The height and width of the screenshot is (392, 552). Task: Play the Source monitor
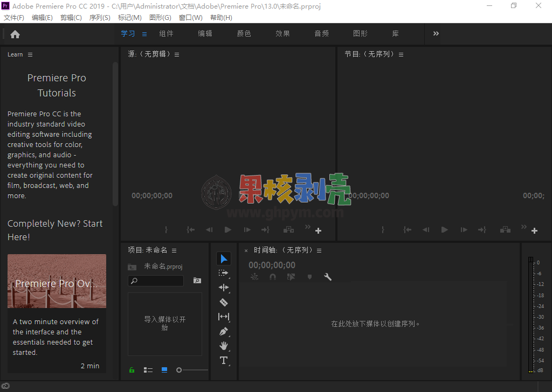point(228,229)
